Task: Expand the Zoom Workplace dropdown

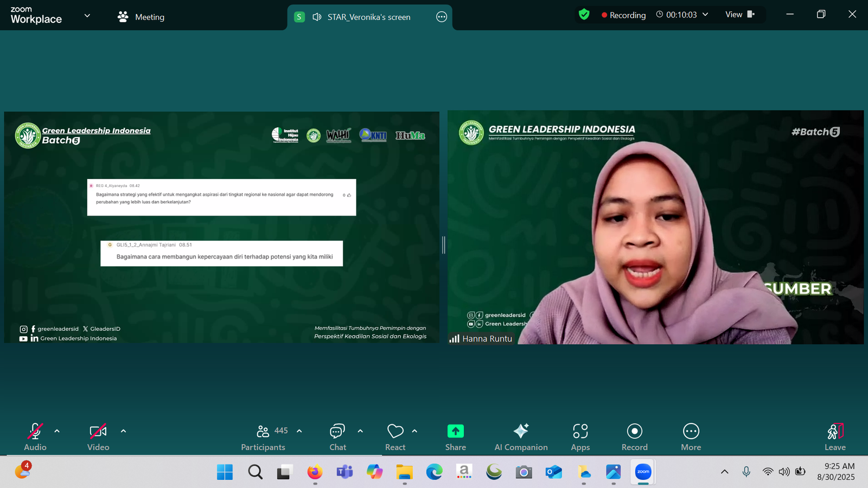Action: pos(87,16)
